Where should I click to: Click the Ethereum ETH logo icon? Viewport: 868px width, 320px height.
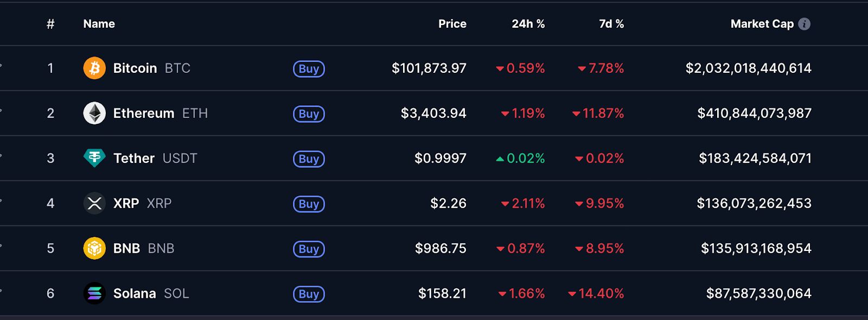(x=94, y=113)
